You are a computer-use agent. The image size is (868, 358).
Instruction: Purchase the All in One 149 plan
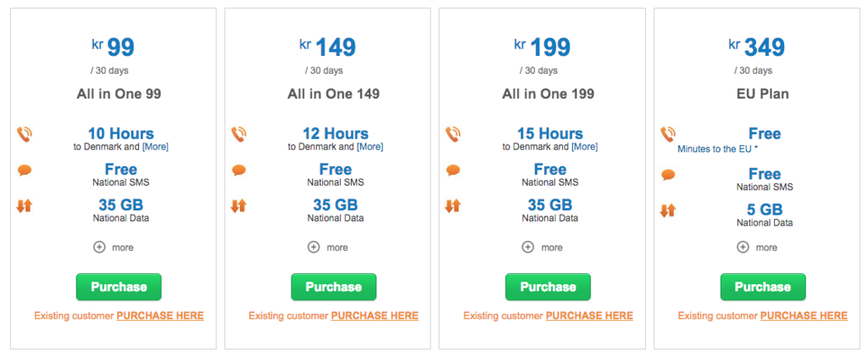(333, 287)
